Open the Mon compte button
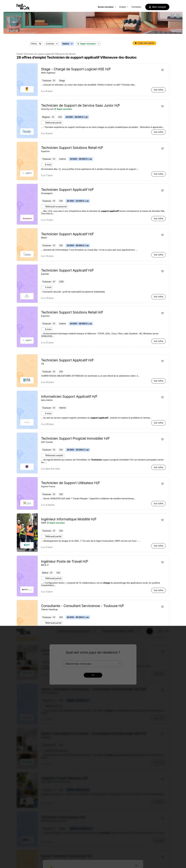 (x=157, y=7)
